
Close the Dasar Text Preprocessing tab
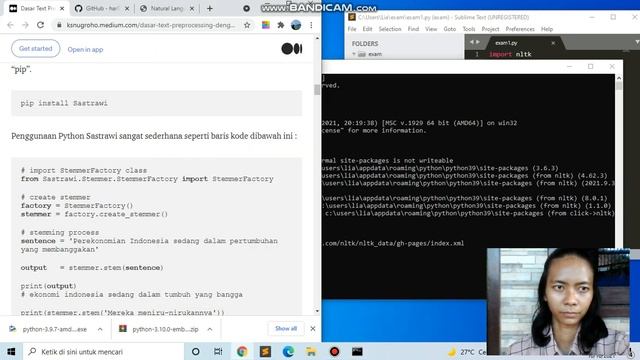click(x=62, y=8)
